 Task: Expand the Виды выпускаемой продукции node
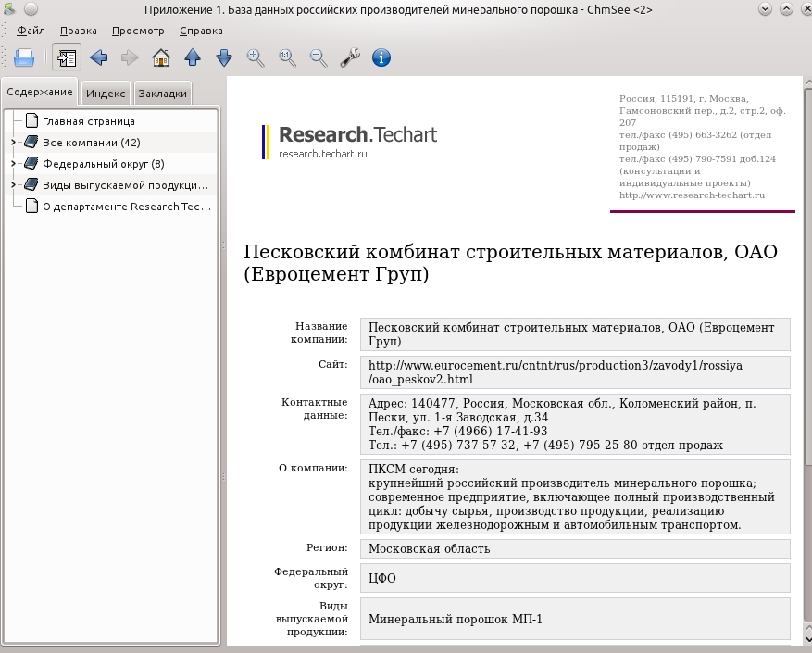click(x=14, y=184)
